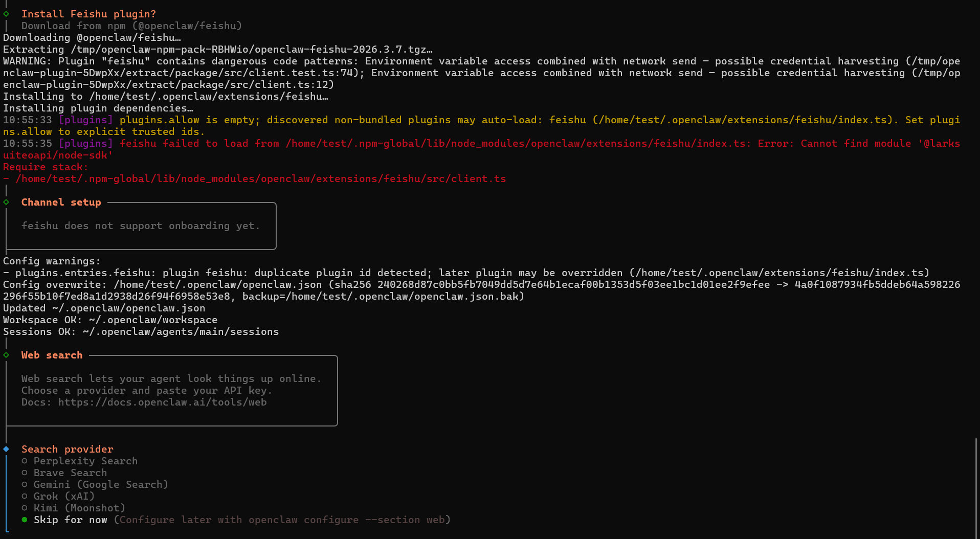The image size is (980, 539).
Task: Select Kimi (Moonshot) search provider
Action: 74,508
